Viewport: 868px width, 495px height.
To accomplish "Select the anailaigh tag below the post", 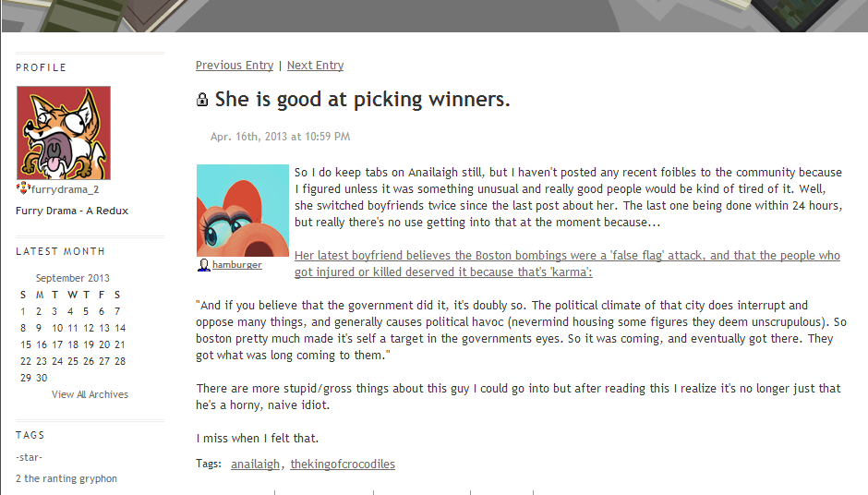I will click(x=255, y=465).
